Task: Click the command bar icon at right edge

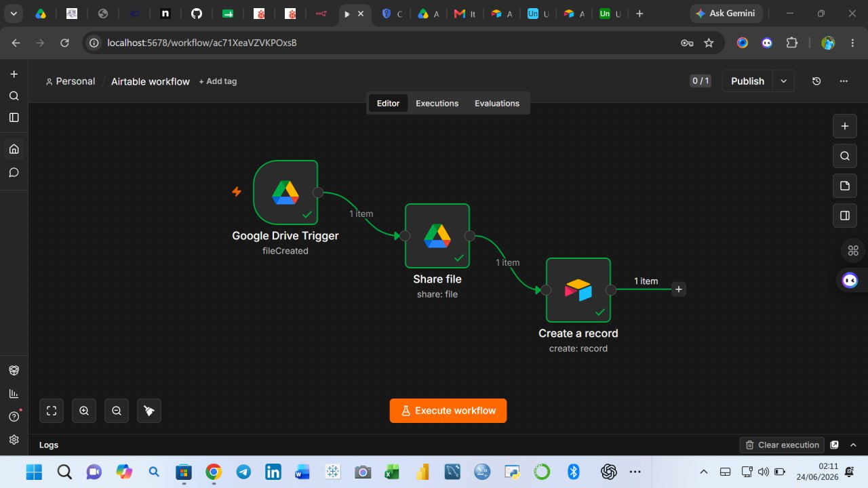Action: (853, 250)
